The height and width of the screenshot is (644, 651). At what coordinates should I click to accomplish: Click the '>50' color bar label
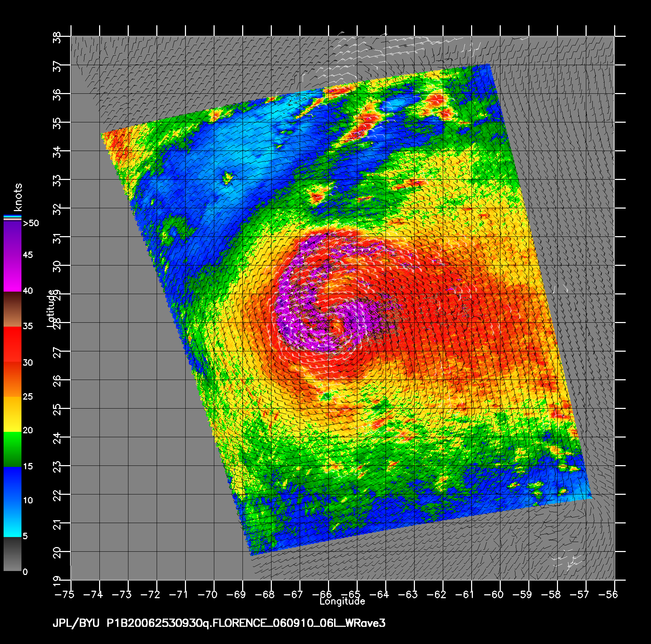tap(31, 223)
